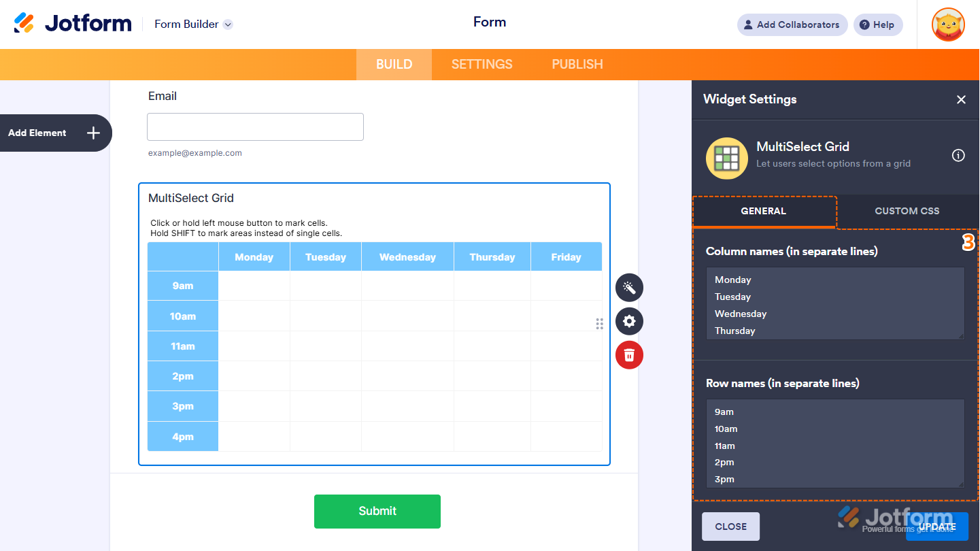Click the info icon beside MultiSelect Grid

click(x=958, y=156)
